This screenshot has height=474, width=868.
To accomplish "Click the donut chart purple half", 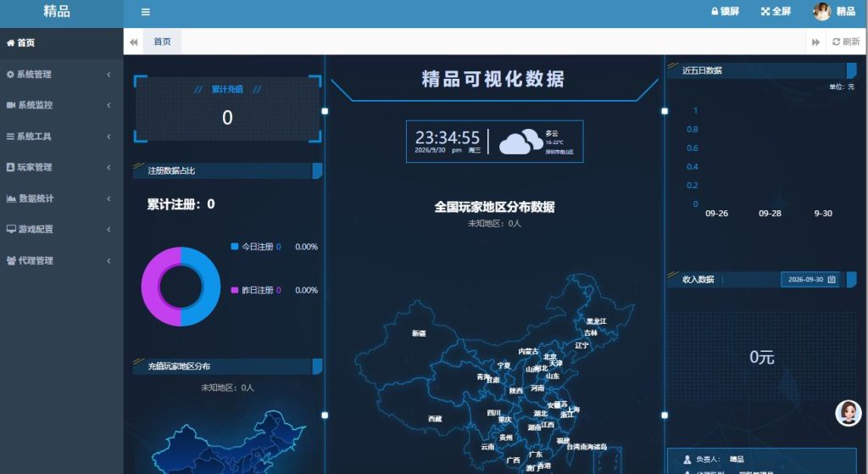I will click(x=151, y=287).
